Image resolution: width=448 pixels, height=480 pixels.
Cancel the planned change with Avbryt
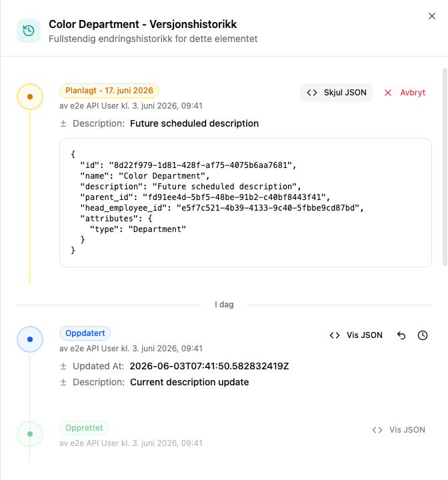tap(405, 93)
